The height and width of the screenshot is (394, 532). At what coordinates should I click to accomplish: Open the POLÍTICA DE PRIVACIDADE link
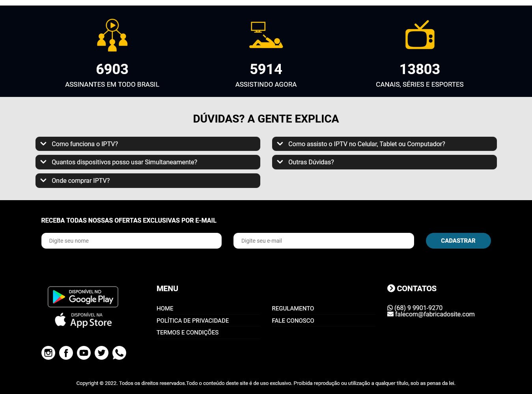192,320
